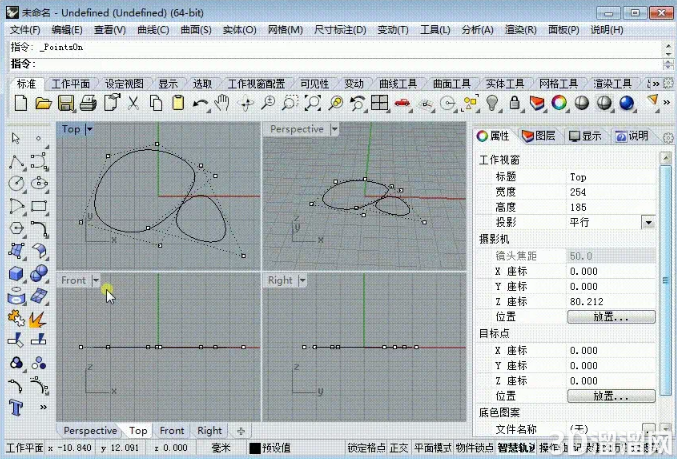677x459 pixels.
Task: Switch to the 显示 panel tab
Action: (585, 136)
